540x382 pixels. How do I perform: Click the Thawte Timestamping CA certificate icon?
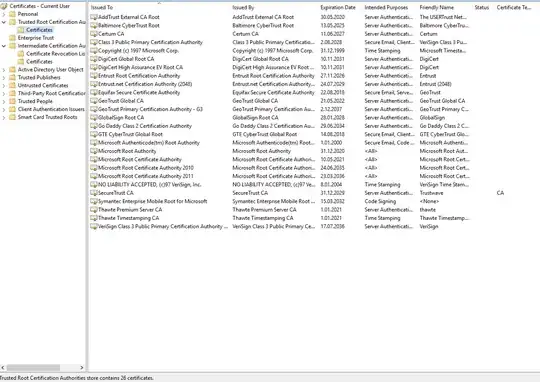(x=94, y=218)
